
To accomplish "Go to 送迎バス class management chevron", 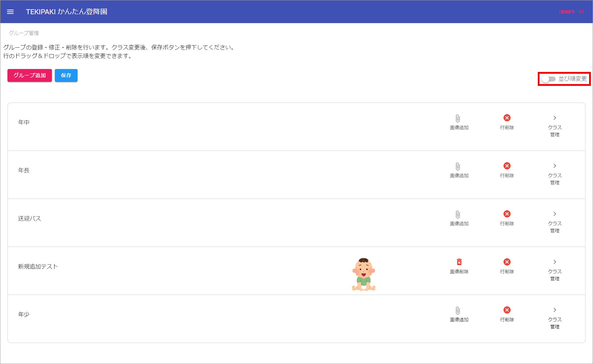I will 555,214.
